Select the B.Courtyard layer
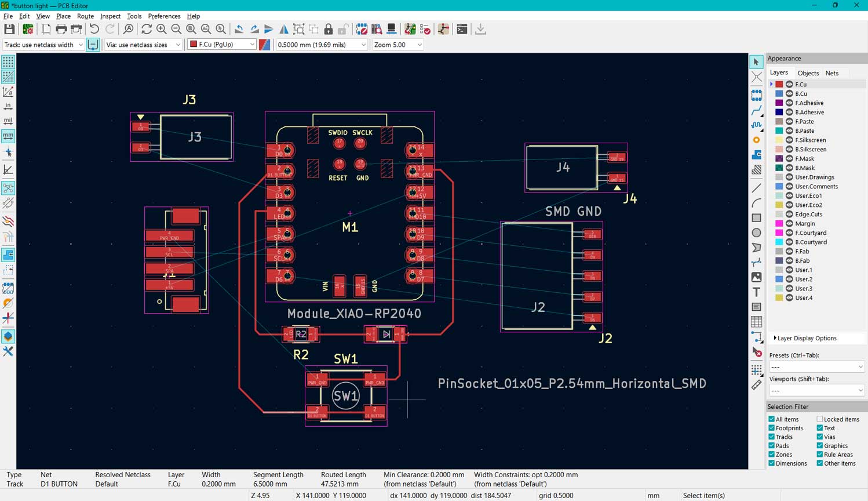 point(811,242)
